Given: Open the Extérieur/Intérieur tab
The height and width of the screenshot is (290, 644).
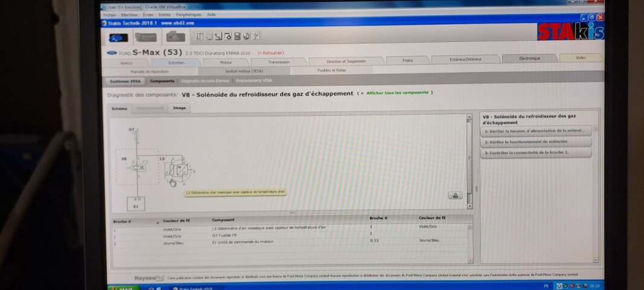Looking at the screenshot, I should pyautogui.click(x=465, y=59).
